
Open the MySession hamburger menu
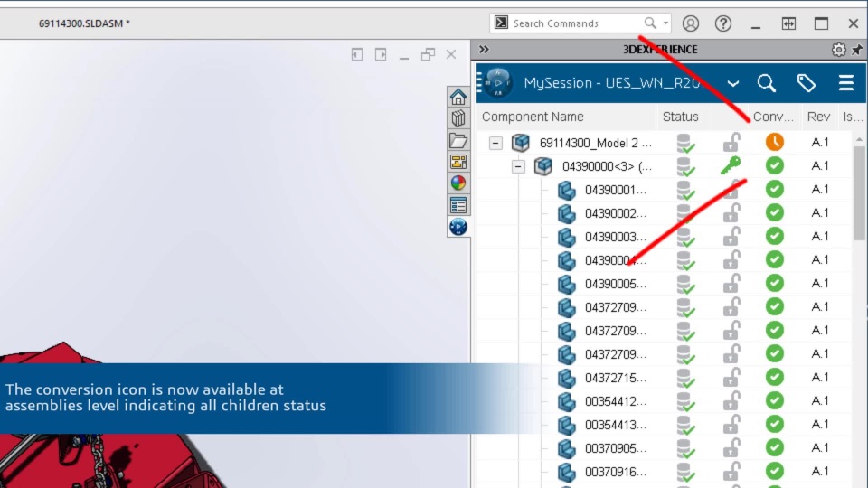pos(846,83)
